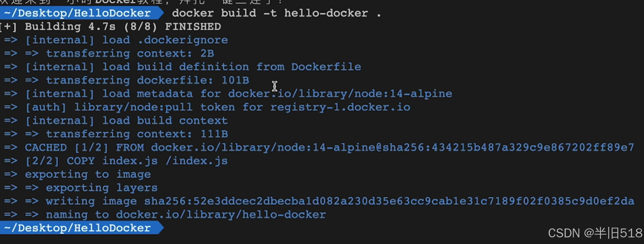
Task: Click the load .dockerignore line
Action: click(x=116, y=40)
